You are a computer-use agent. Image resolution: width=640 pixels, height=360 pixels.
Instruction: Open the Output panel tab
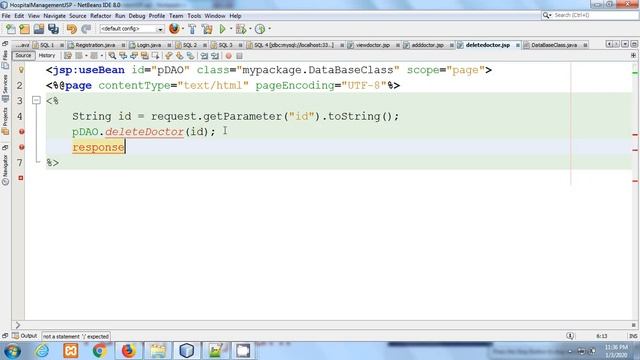click(25, 336)
